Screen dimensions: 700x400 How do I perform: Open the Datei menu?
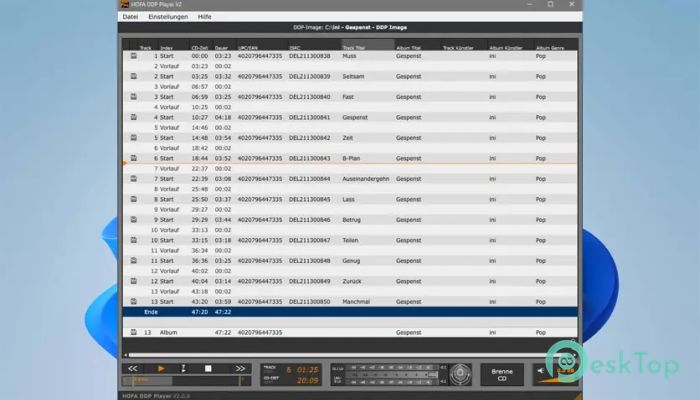(130, 17)
